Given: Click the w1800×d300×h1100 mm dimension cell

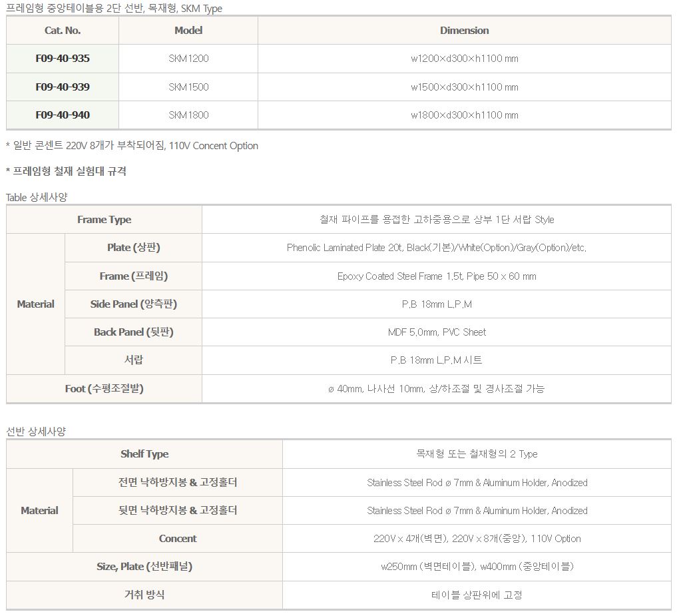Looking at the screenshot, I should [x=464, y=115].
